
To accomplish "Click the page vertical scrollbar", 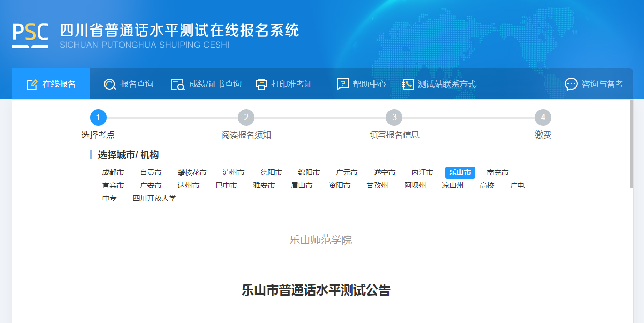I will [x=631, y=145].
